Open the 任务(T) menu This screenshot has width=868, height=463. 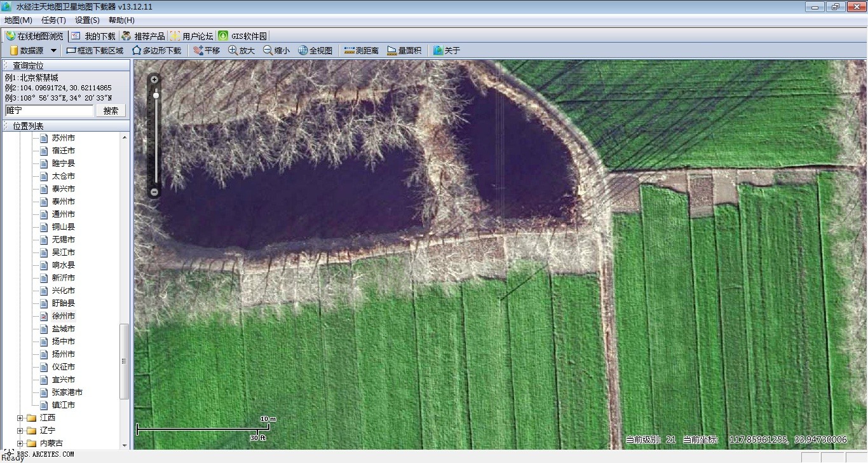pos(53,20)
